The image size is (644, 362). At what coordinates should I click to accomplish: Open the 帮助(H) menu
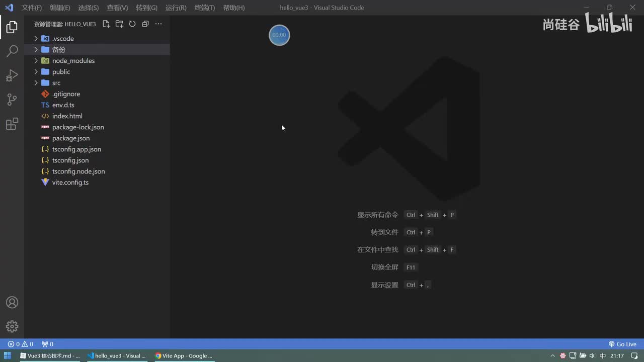[x=233, y=8]
